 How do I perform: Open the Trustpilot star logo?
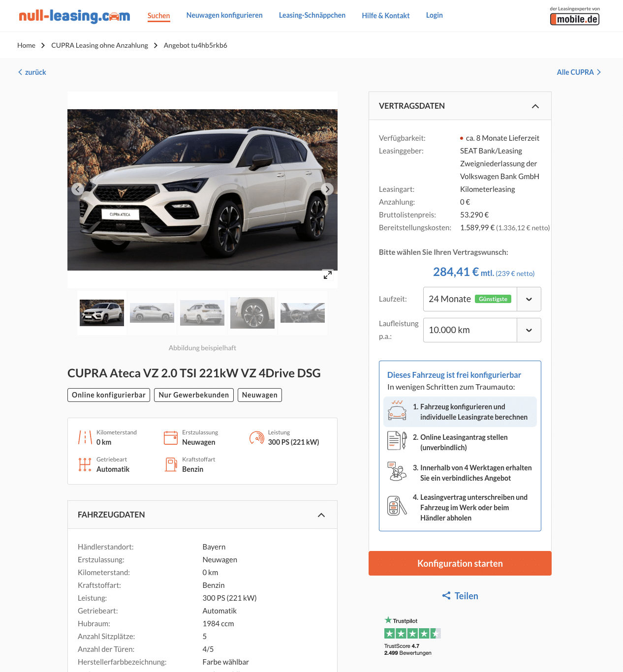click(x=401, y=620)
